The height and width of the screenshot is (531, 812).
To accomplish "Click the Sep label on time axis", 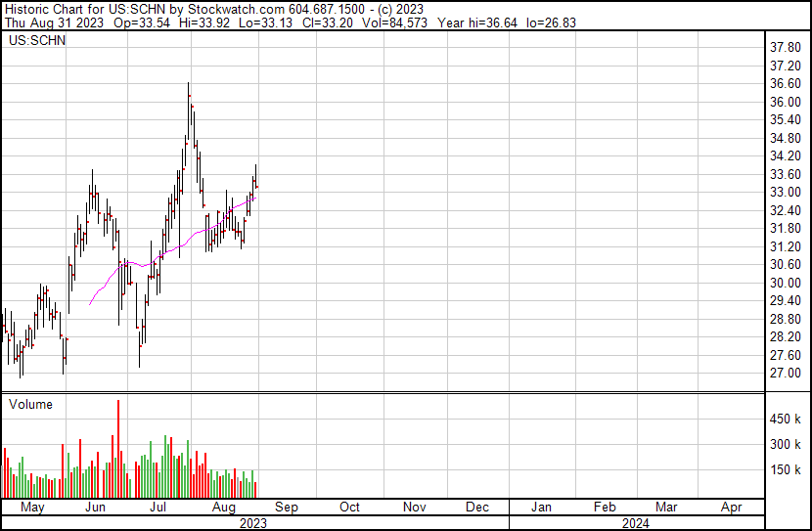I will (287, 508).
